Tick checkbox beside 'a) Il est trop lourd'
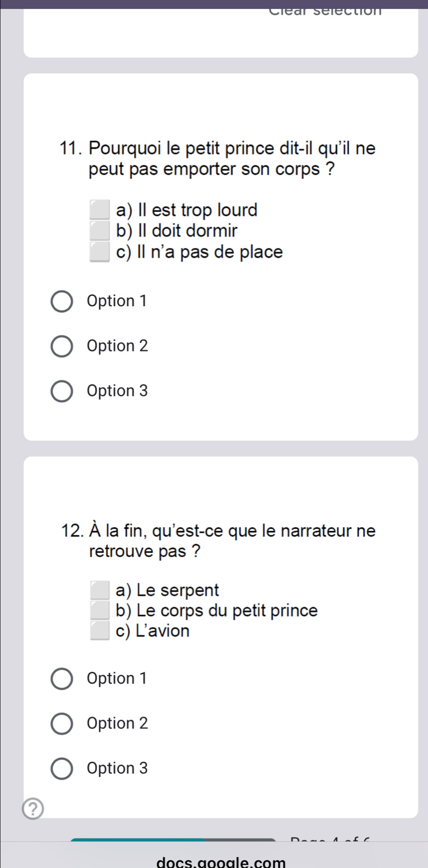This screenshot has height=868, width=428. (x=99, y=210)
